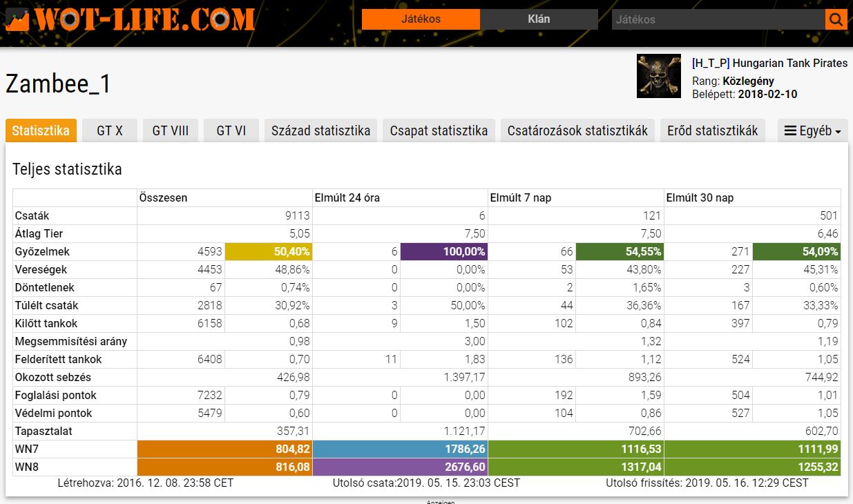Screen dimensions: 853x504
Task: Switch to the Statisztika tab
Action: [41, 130]
